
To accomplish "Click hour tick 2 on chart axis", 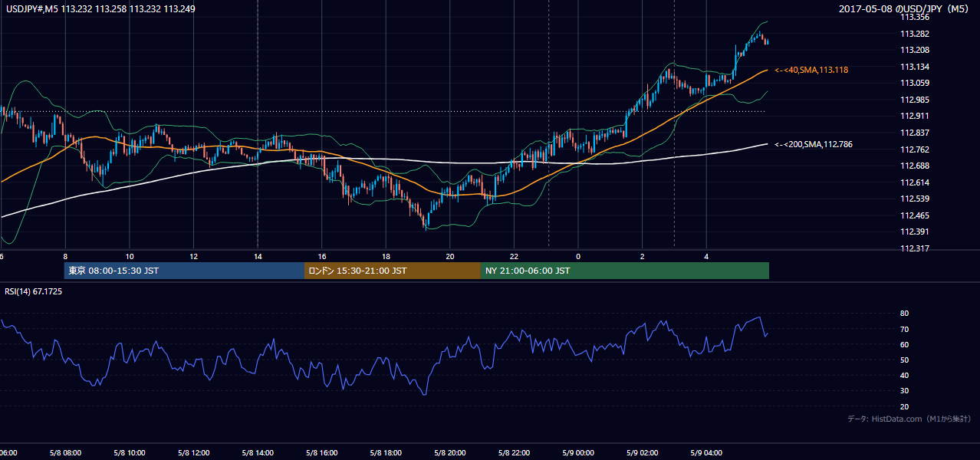I will coord(643,256).
